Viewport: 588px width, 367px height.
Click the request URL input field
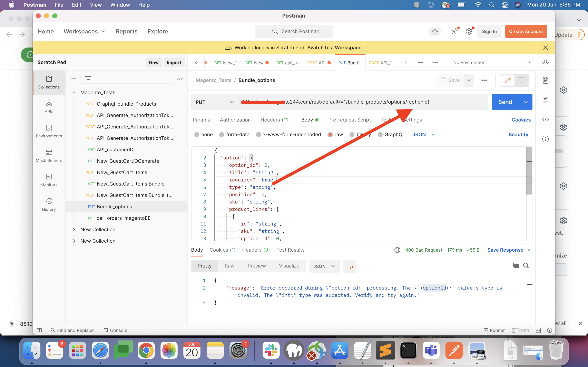click(x=362, y=102)
